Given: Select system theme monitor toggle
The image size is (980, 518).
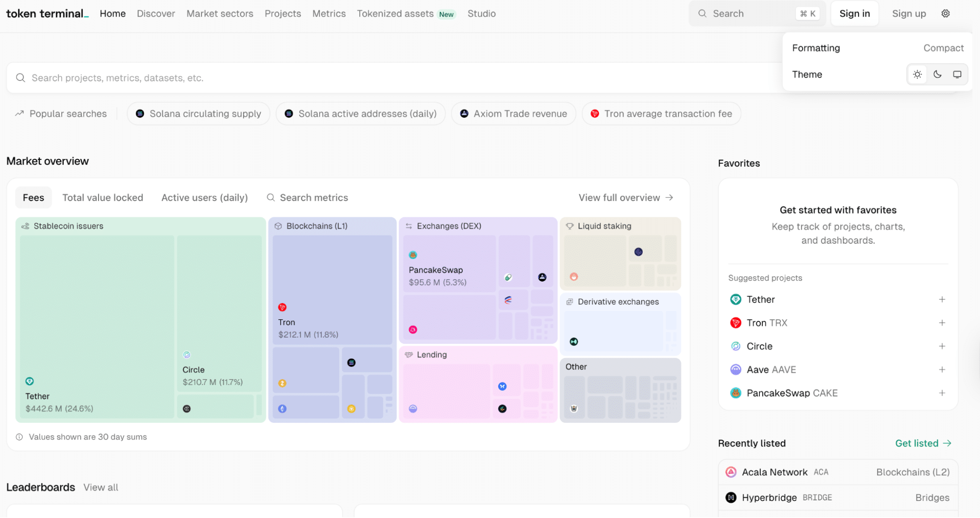Looking at the screenshot, I should pyautogui.click(x=957, y=75).
